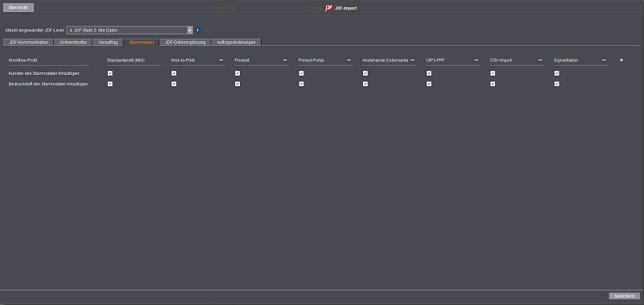Screen dimensions: 644x305
Task: Click minus icon next to Prinect Portal
Action: click(x=349, y=60)
